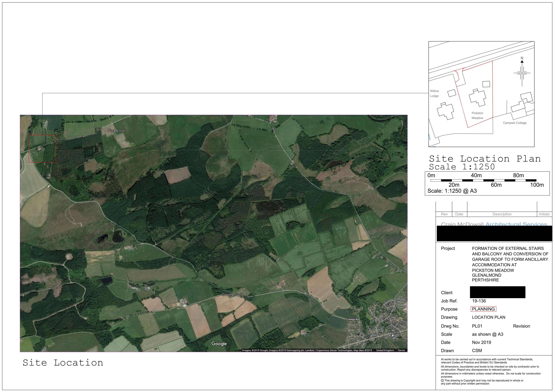Click the Campsie Cottage label on the plan
Screen dimensions: 555x392
tap(515, 123)
